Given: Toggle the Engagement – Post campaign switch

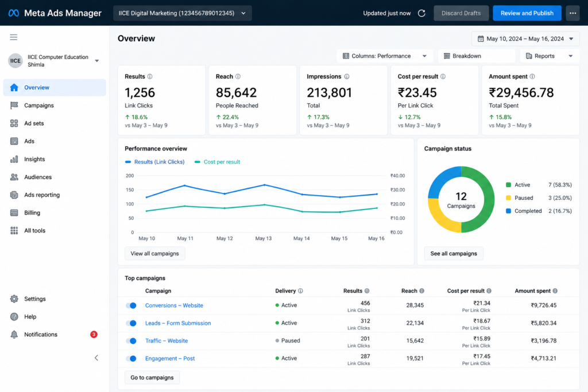Looking at the screenshot, I should click(131, 358).
